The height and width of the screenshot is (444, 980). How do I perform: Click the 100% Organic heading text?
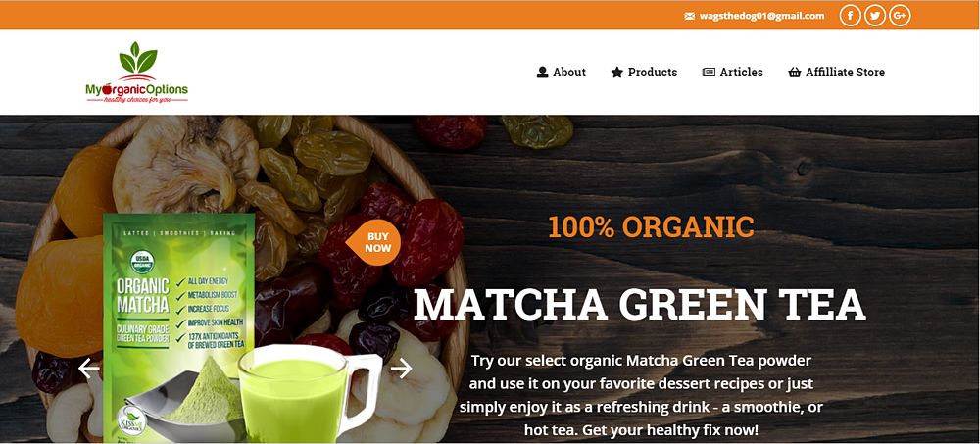[652, 227]
